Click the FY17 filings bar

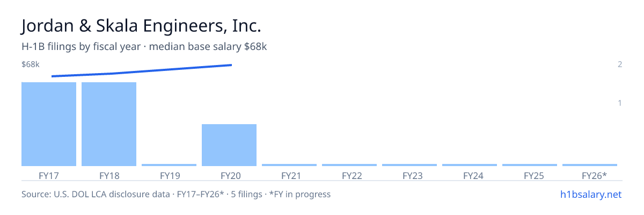tap(49, 124)
